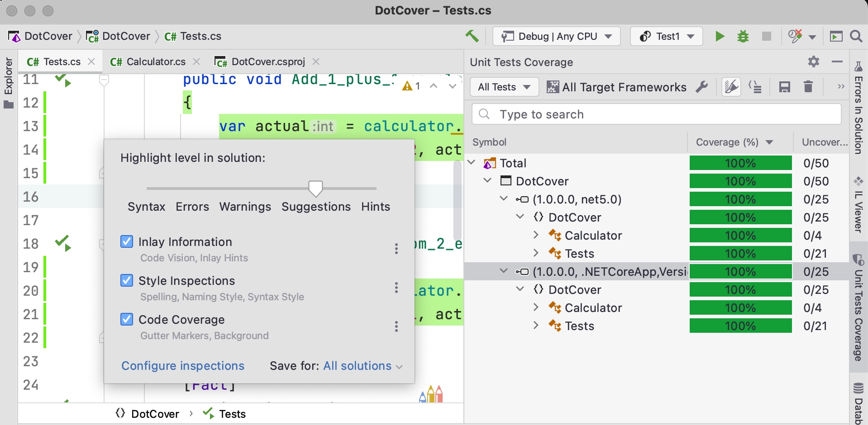Click Tests breadcrumb at editor bottom
This screenshot has height=425, width=868.
point(224,414)
